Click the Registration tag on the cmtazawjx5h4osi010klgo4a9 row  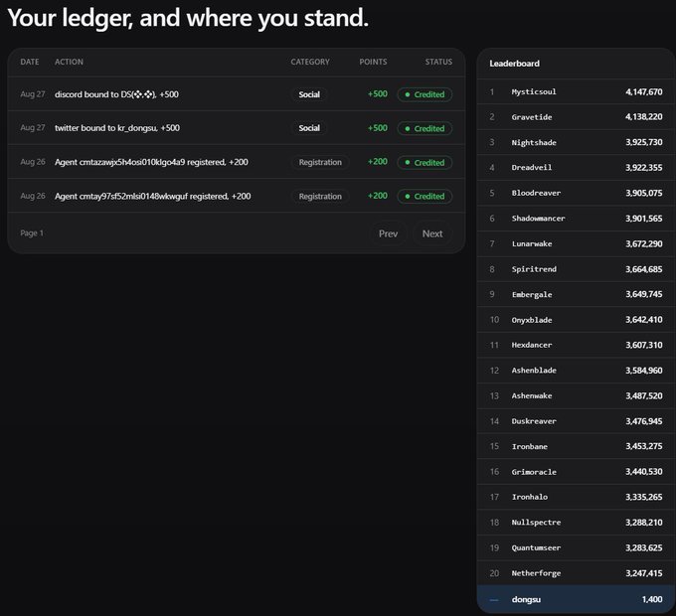coord(320,162)
